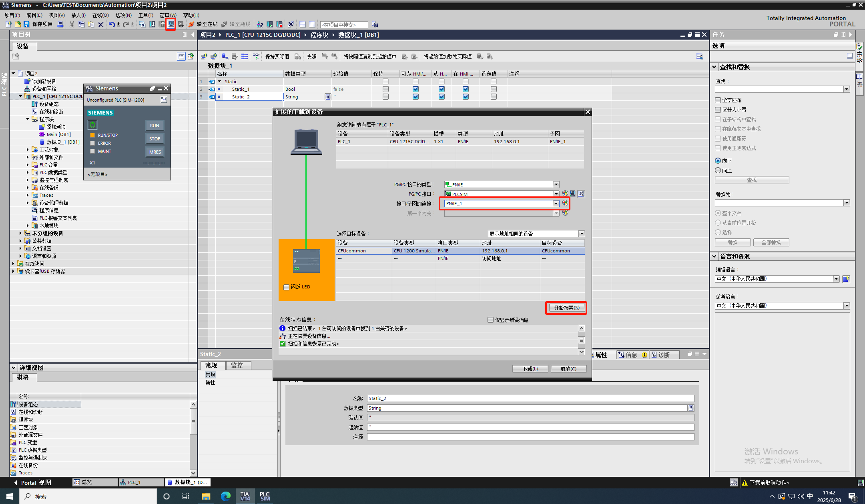This screenshot has height=504, width=865.
Task: Toggle HMI accessible checkbox for Static_2
Action: pos(415,97)
